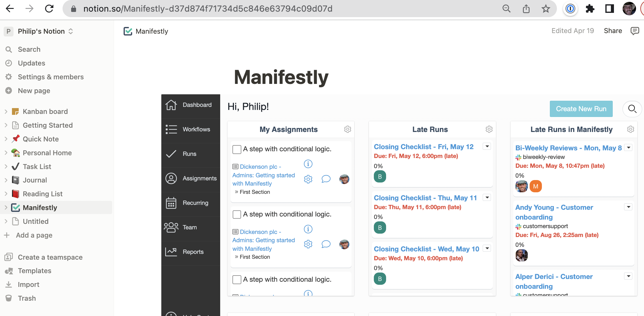
Task: Open the comment bubble on the first conditional logic step
Action: coord(326,179)
